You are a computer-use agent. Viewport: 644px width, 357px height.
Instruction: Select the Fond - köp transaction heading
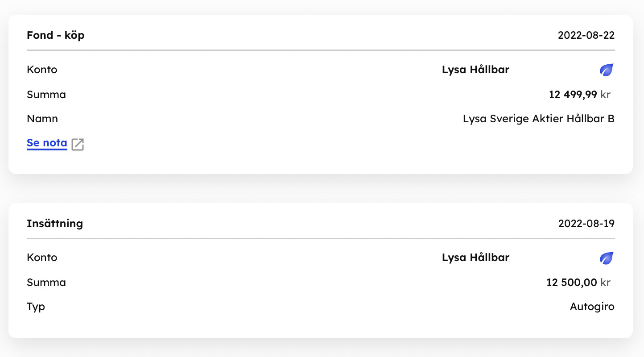tap(56, 35)
